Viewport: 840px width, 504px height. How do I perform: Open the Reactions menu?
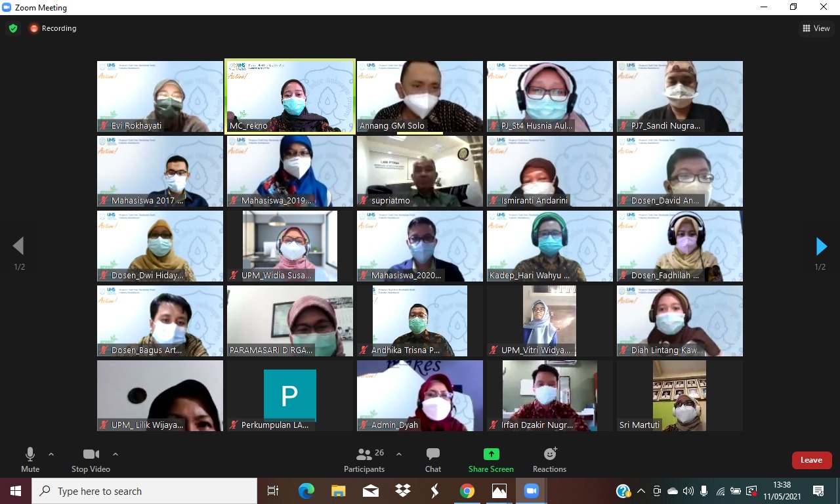549,459
